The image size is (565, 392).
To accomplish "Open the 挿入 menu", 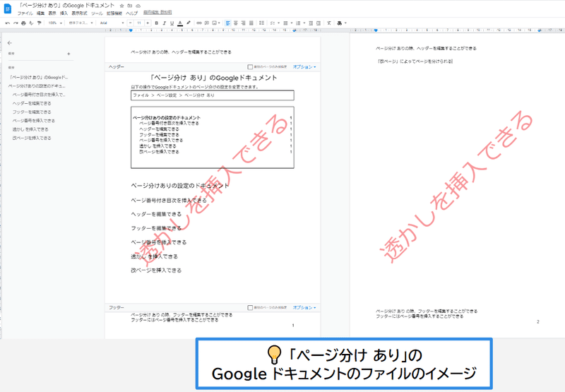I will [64, 13].
